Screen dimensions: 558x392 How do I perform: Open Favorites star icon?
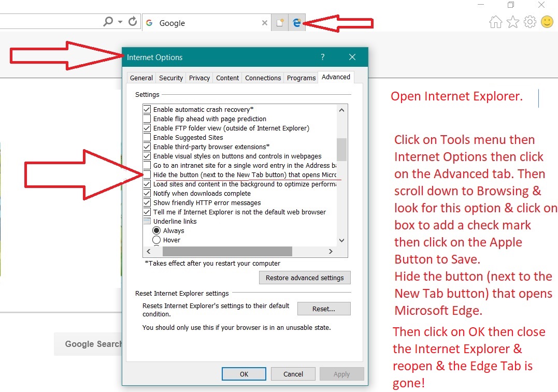pyautogui.click(x=513, y=22)
